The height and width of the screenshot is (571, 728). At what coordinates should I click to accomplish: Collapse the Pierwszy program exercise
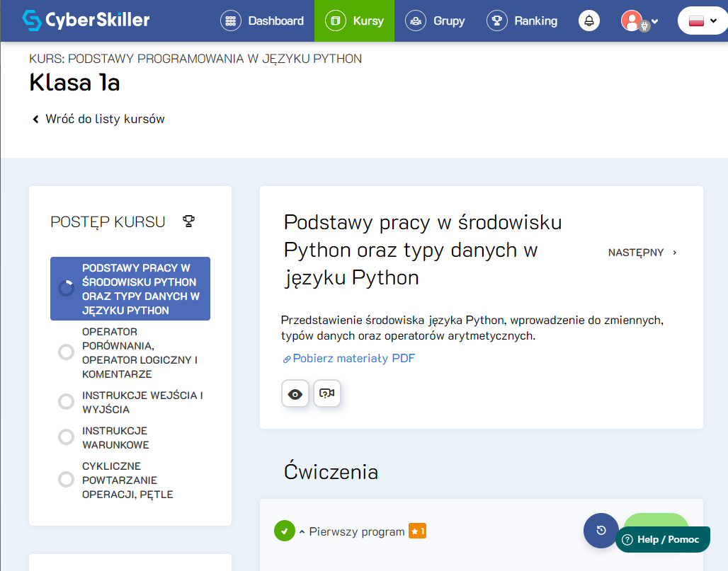click(302, 532)
